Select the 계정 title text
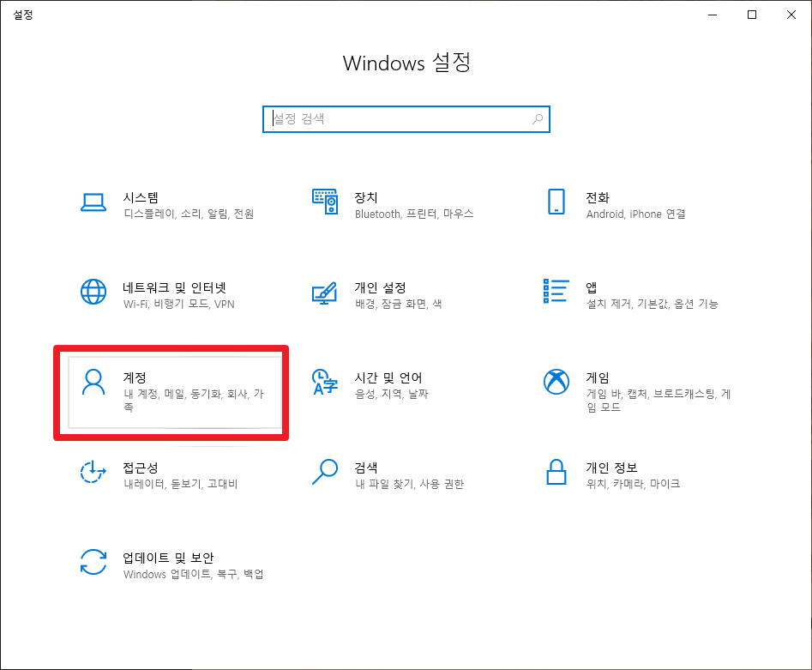This screenshot has height=670, width=812. click(134, 377)
